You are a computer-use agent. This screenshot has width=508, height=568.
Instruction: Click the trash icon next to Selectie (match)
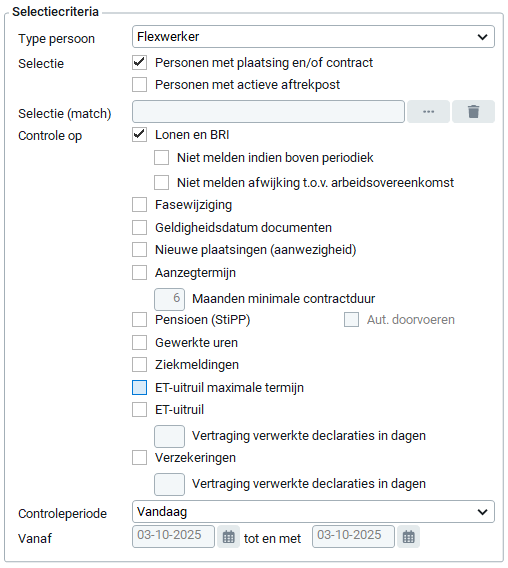pos(473,112)
